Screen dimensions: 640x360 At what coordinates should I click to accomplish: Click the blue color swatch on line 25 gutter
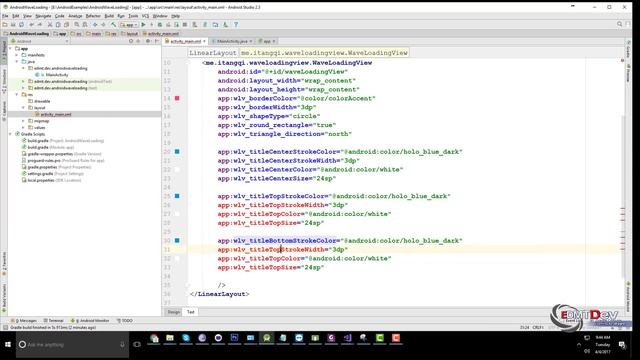[177, 196]
